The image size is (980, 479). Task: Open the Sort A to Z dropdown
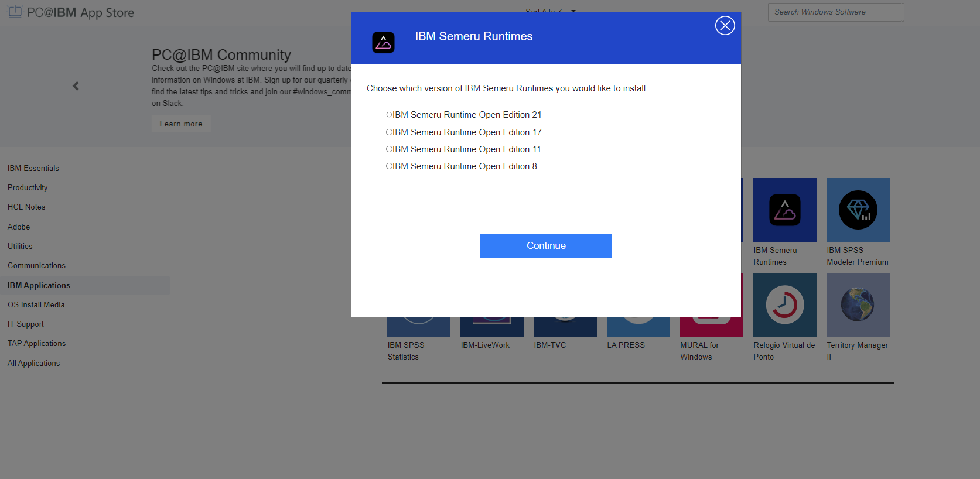[x=551, y=10]
